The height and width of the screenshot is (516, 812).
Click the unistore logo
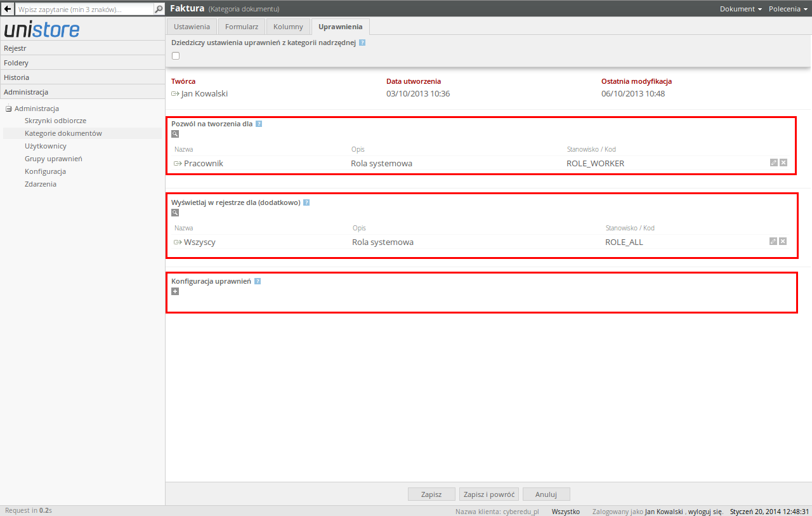coord(42,29)
